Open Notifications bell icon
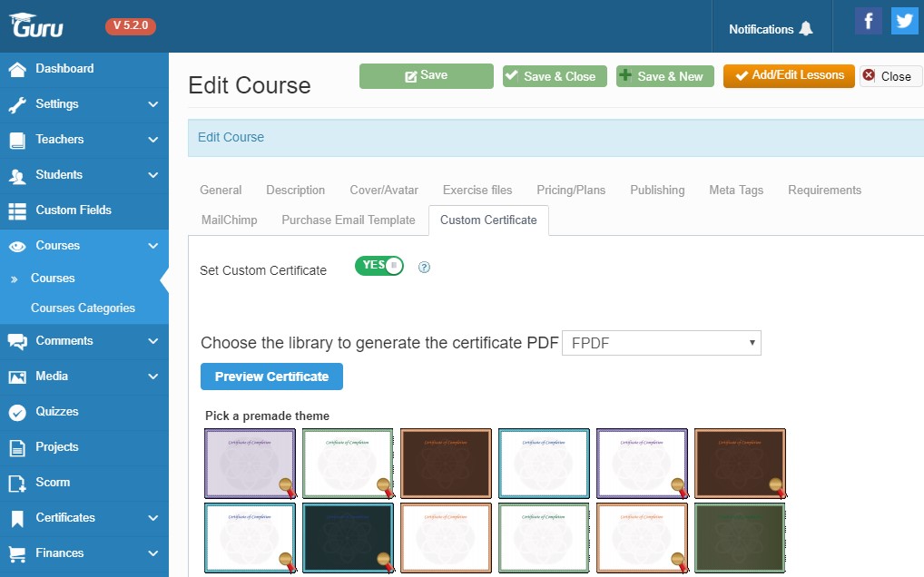Viewport: 924px width, 577px height. [x=806, y=29]
